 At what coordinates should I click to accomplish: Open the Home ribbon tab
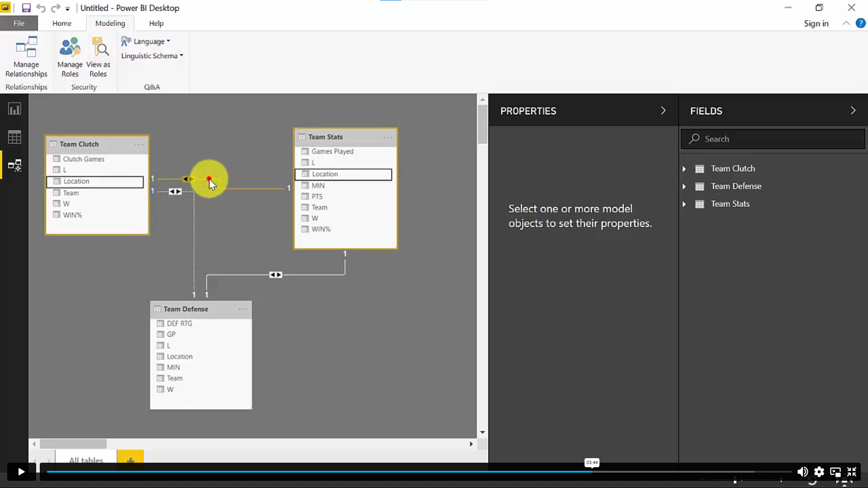click(61, 23)
